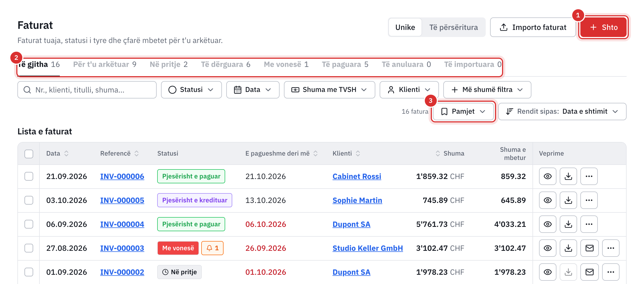The image size is (644, 284).
Task: Open more actions for INV-000005
Action: point(589,200)
